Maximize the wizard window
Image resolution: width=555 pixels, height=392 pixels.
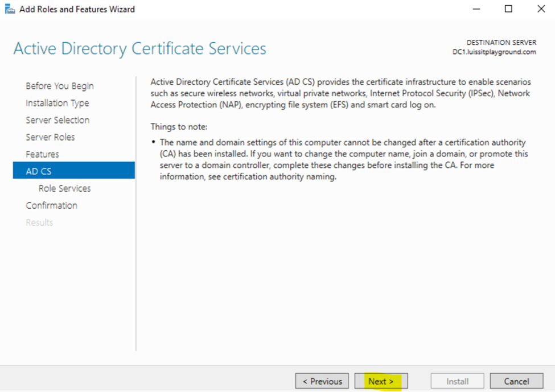tap(508, 9)
